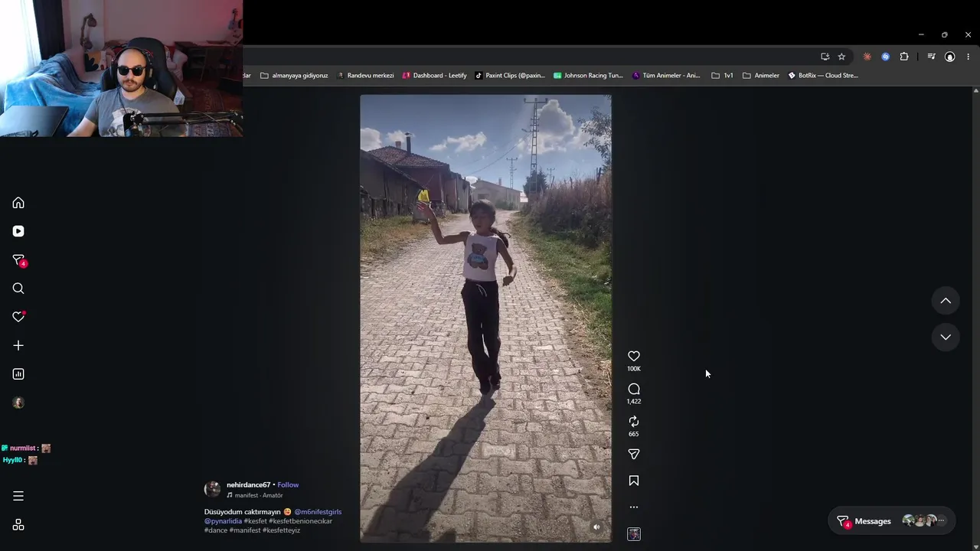980x551 pixels.
Task: Open the Animeler bookmark folder
Action: 760,76
